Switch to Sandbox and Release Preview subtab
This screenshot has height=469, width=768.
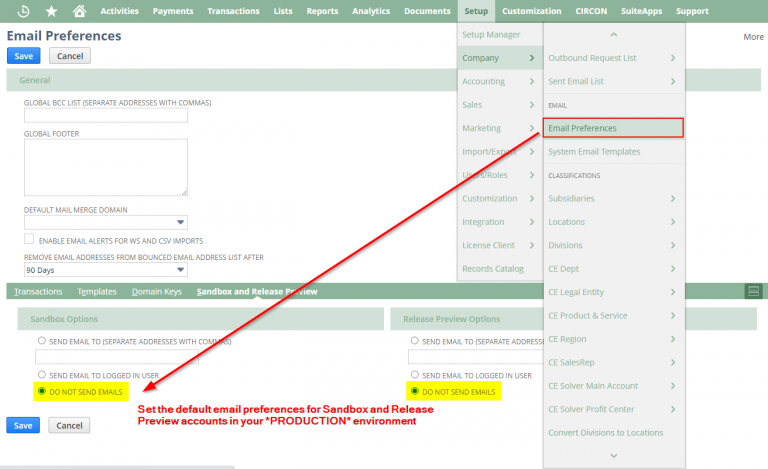point(257,291)
